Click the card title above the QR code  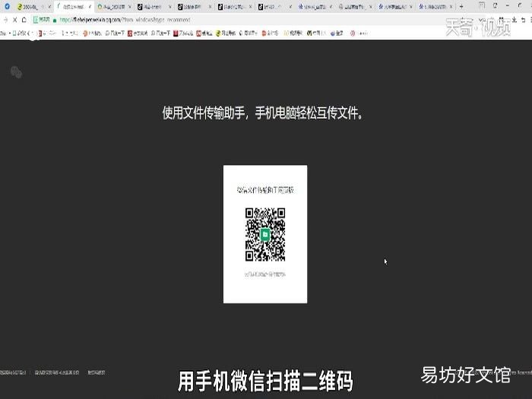[x=265, y=190]
